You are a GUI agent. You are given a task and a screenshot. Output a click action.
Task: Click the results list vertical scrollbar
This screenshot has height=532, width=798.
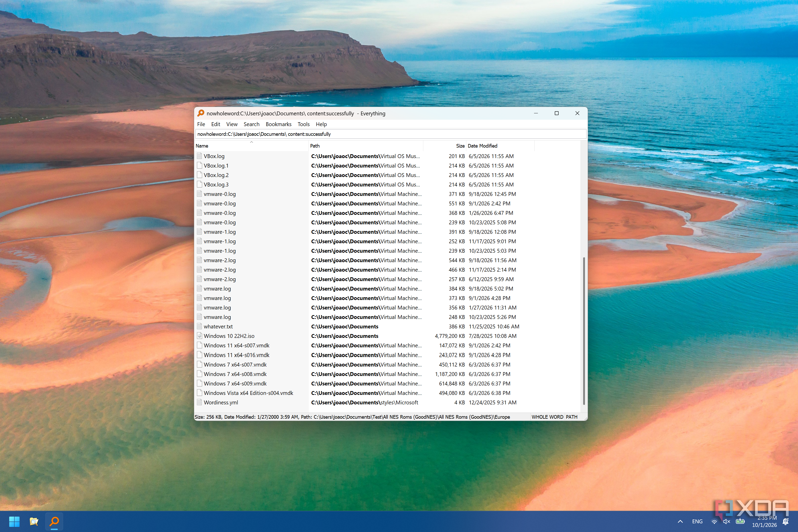click(x=584, y=331)
